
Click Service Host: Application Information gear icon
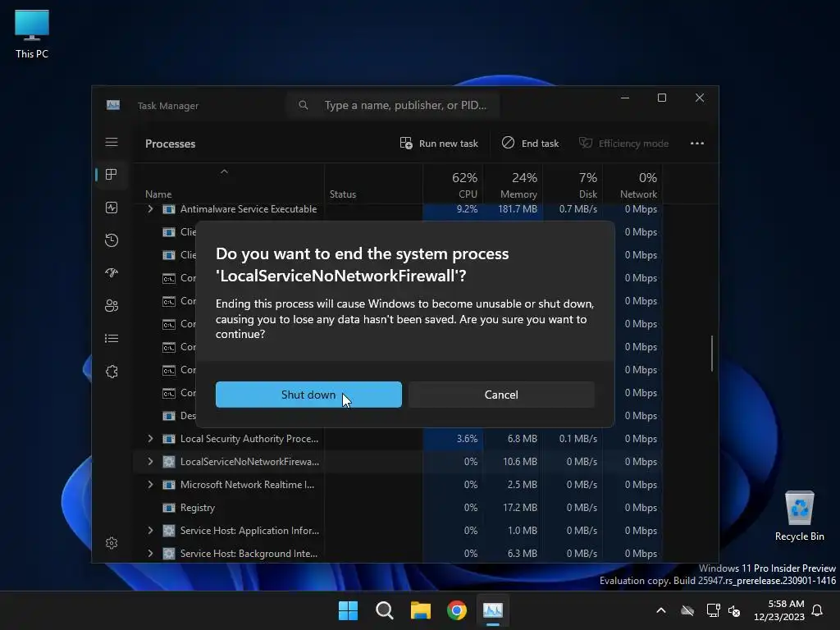[169, 531]
